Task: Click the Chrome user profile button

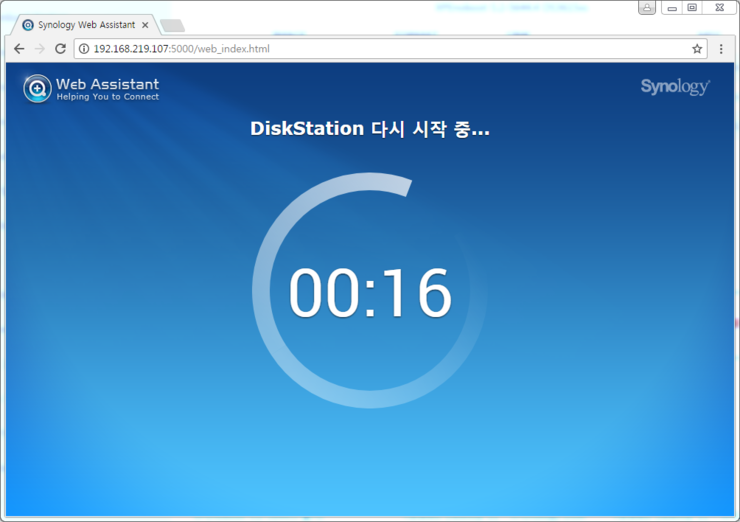Action: click(647, 8)
